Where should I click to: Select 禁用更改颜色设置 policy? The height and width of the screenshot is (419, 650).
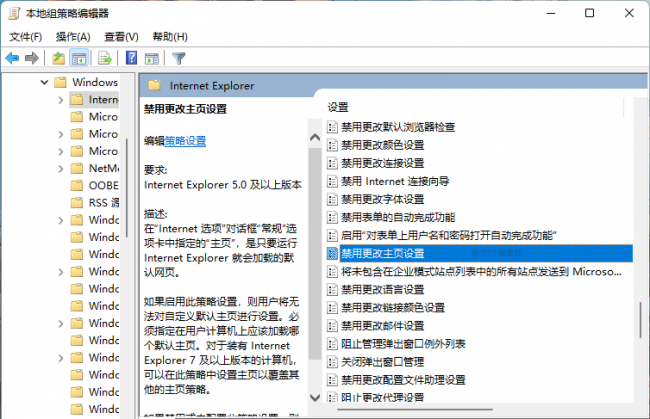tap(383, 145)
